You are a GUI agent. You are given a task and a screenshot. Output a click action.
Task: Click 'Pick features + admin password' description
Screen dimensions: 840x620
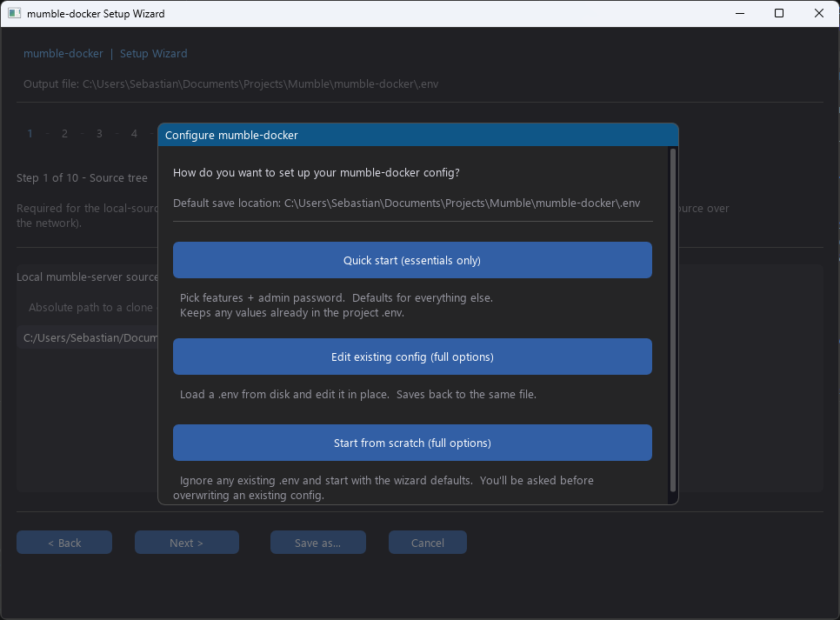337,305
